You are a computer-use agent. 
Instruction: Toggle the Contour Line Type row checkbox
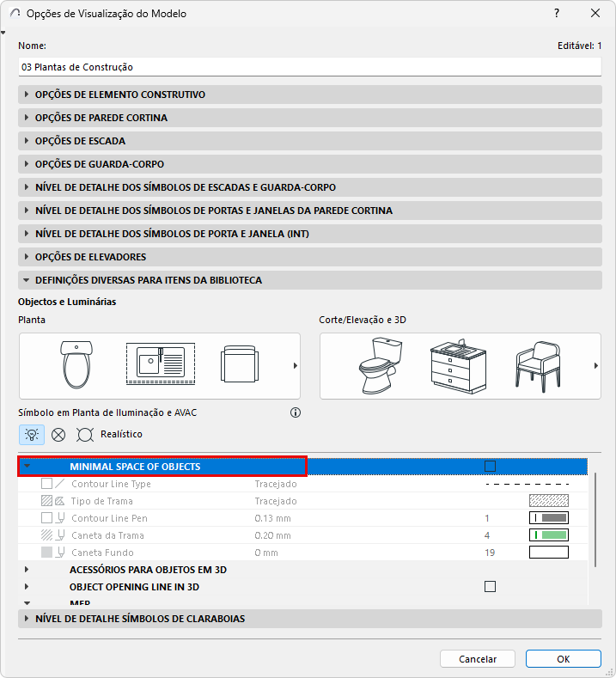pos(46,484)
